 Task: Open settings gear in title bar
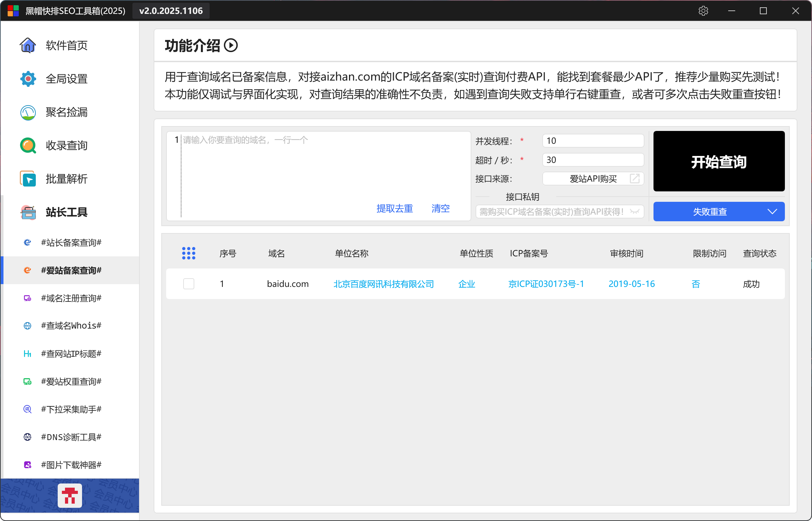click(x=703, y=11)
